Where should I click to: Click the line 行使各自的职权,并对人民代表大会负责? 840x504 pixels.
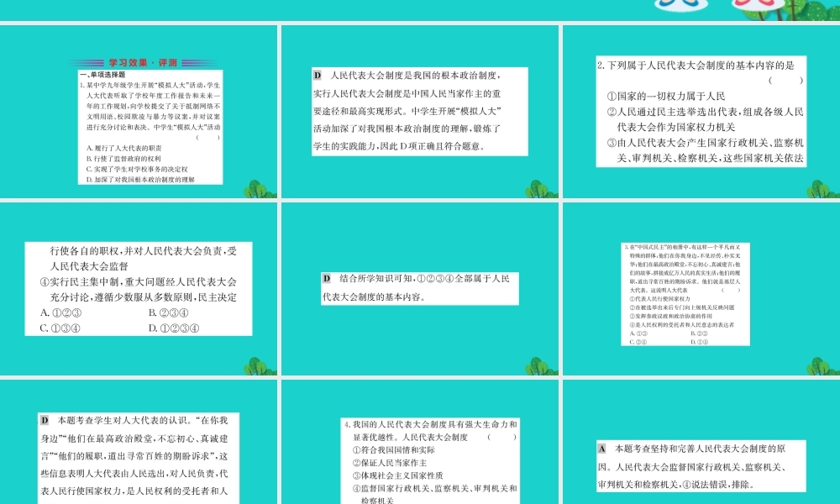tap(144, 251)
